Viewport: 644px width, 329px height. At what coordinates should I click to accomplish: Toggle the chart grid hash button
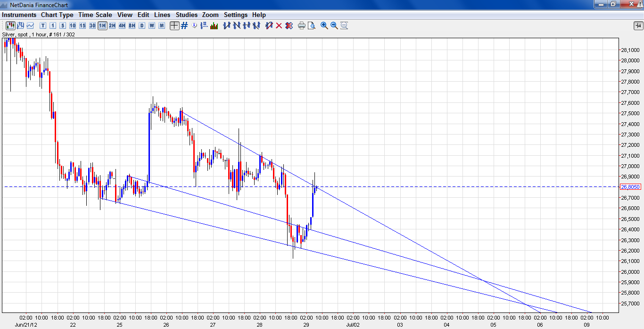(184, 25)
